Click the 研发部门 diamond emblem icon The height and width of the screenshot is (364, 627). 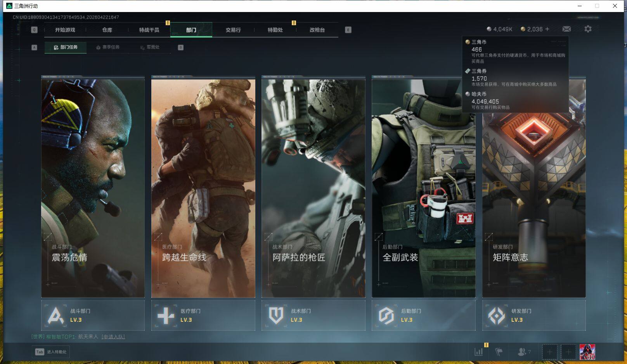(x=496, y=316)
